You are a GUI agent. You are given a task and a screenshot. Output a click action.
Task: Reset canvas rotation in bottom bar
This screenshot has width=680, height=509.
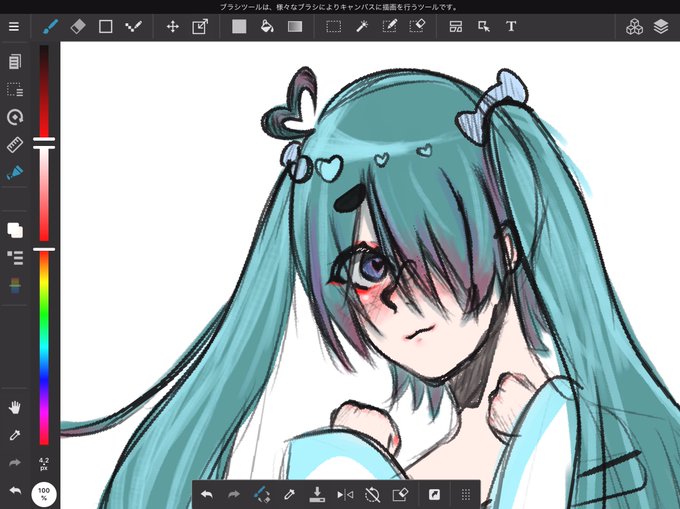(x=373, y=494)
